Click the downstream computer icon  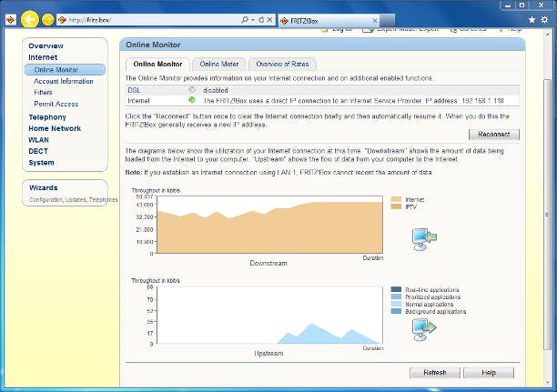[x=424, y=239]
